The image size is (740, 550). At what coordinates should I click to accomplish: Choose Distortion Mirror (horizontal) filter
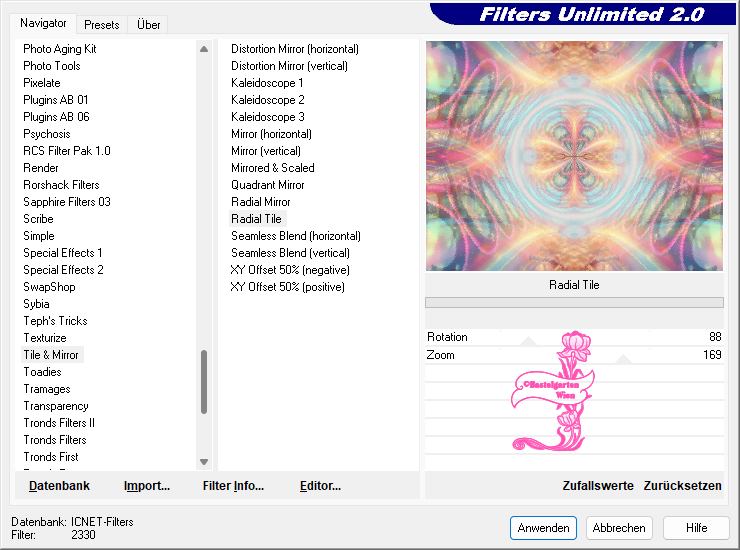294,49
